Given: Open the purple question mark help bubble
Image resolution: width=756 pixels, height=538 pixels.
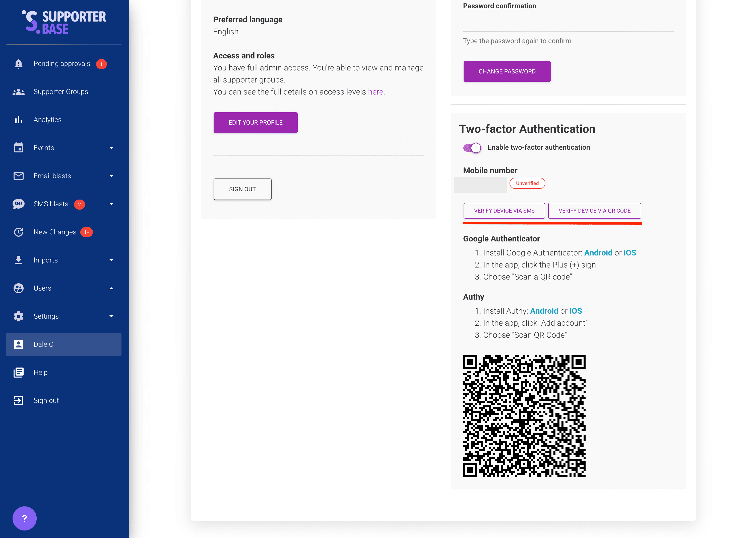Looking at the screenshot, I should click(x=25, y=518).
